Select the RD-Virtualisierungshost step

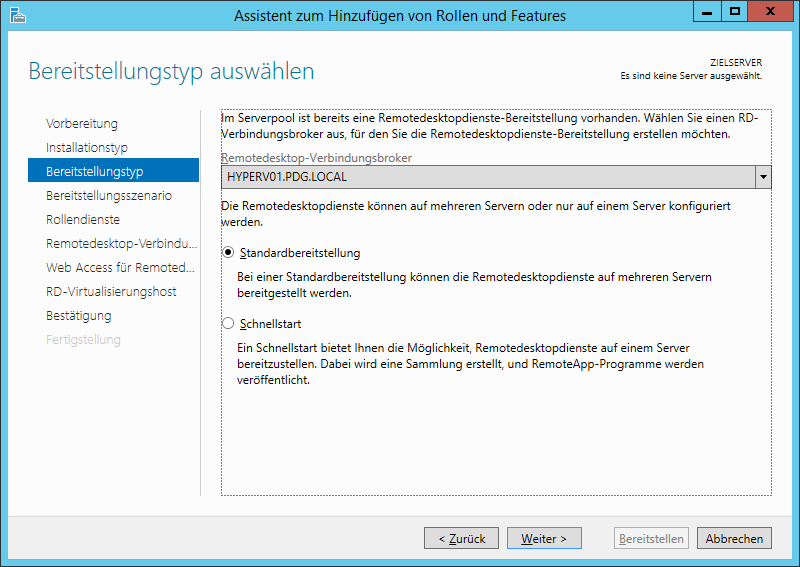click(x=111, y=291)
